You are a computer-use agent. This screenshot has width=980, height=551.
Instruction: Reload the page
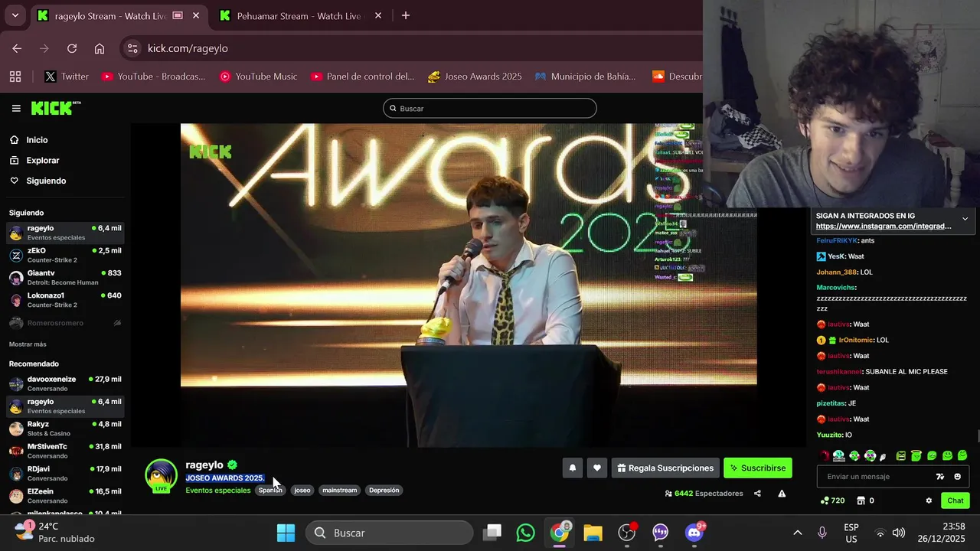coord(72,48)
